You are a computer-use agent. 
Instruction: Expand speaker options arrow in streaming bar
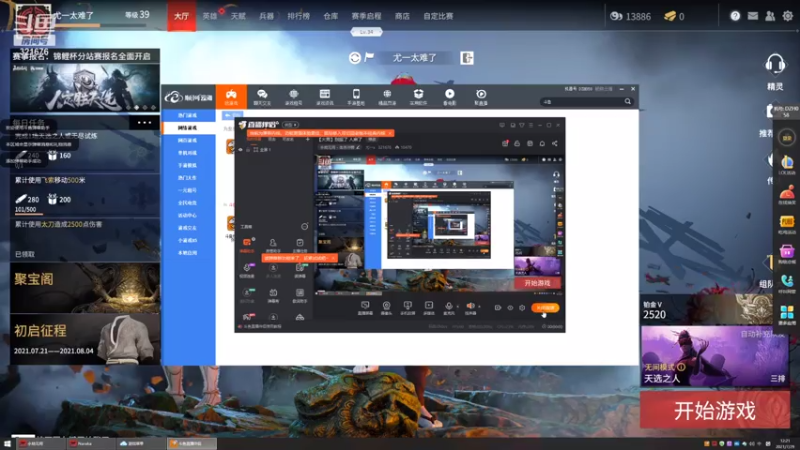pos(479,307)
